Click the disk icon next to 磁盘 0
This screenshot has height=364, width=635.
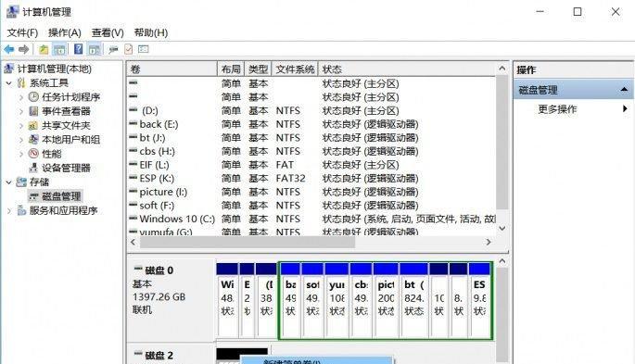point(138,269)
